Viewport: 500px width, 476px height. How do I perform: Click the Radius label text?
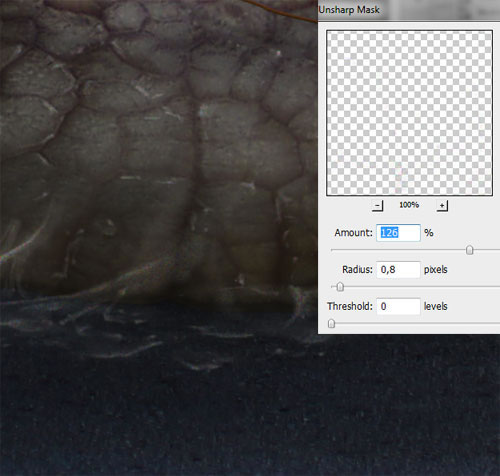[357, 269]
